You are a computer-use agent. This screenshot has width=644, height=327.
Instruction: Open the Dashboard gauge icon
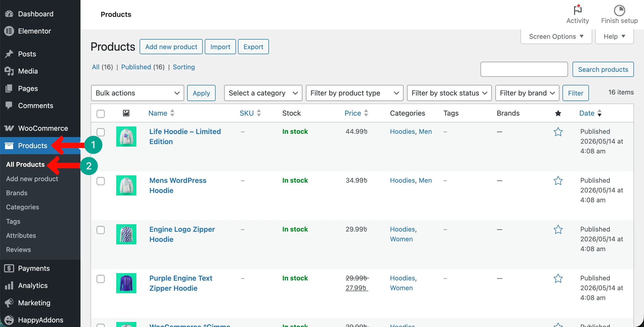(x=9, y=14)
